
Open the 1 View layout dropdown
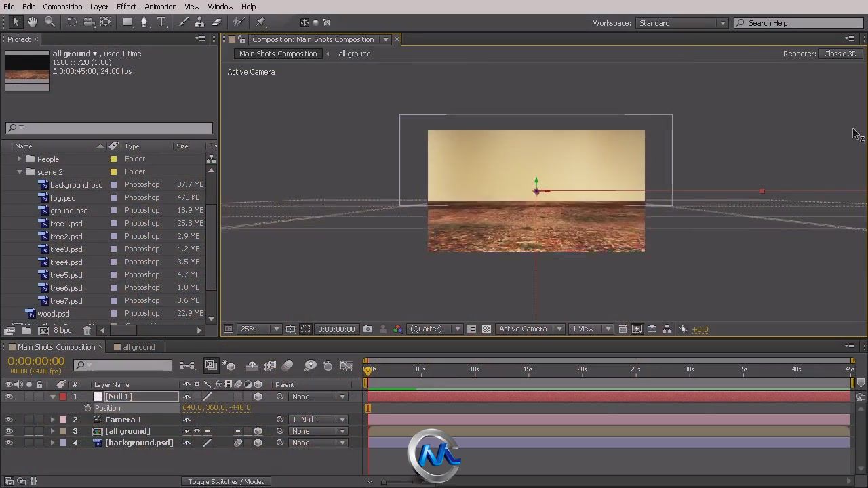tap(591, 329)
